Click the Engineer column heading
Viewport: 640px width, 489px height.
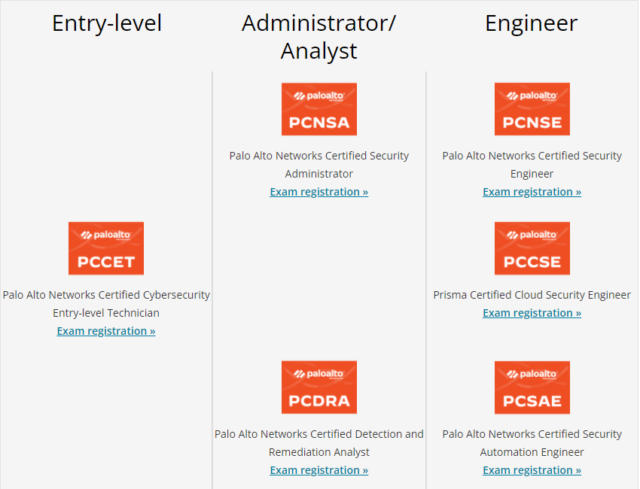click(x=532, y=23)
